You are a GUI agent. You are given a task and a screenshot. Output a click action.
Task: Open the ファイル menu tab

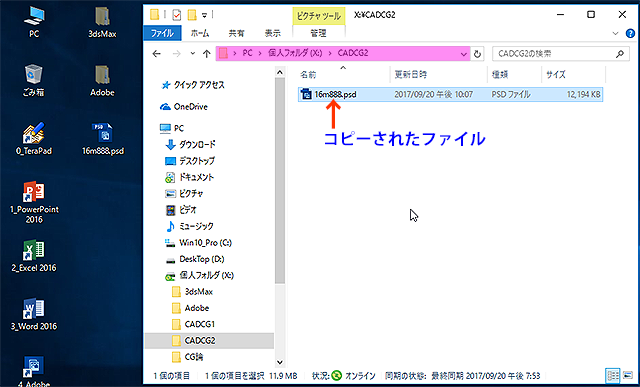(x=162, y=33)
